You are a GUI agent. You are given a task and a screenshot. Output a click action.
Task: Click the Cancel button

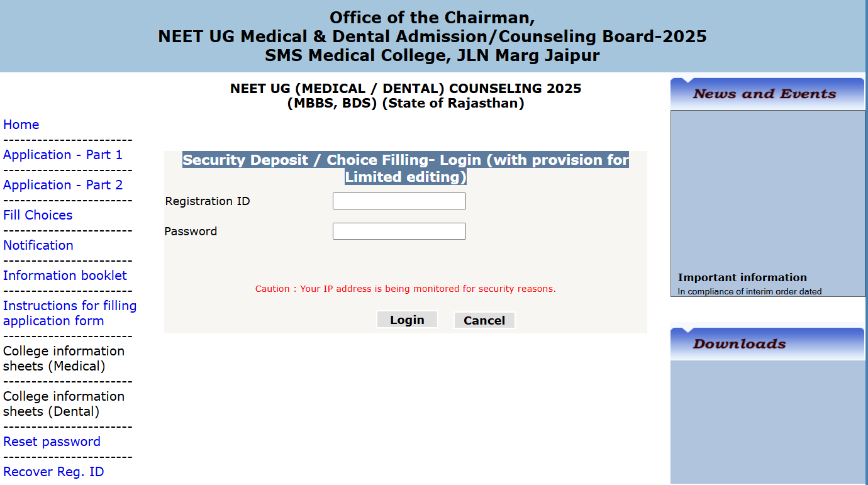(x=484, y=320)
